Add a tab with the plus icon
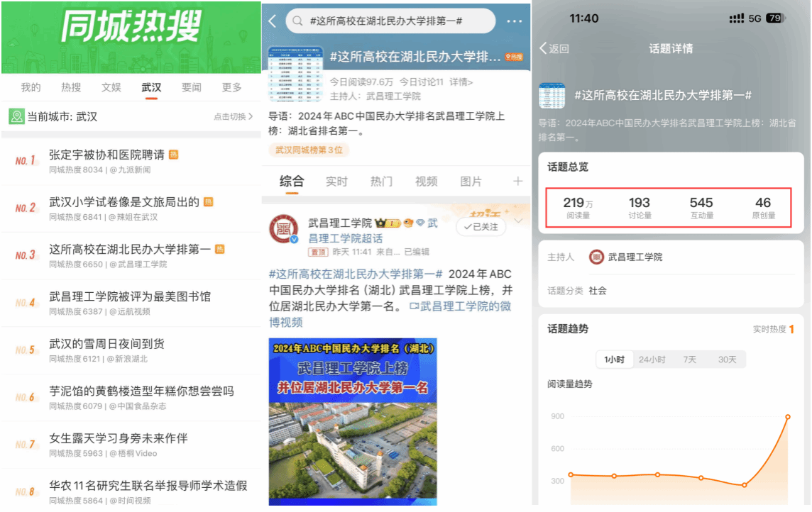 pos(518,181)
